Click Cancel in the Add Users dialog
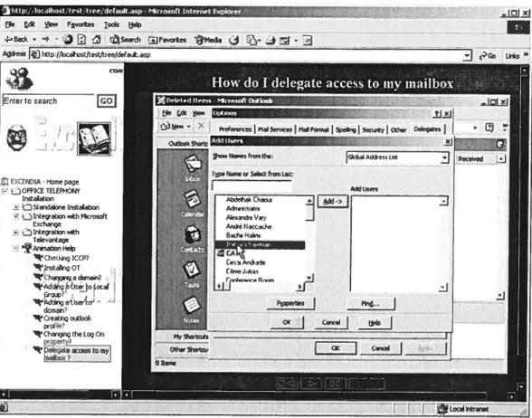This screenshot has width=532, height=418. tap(331, 322)
